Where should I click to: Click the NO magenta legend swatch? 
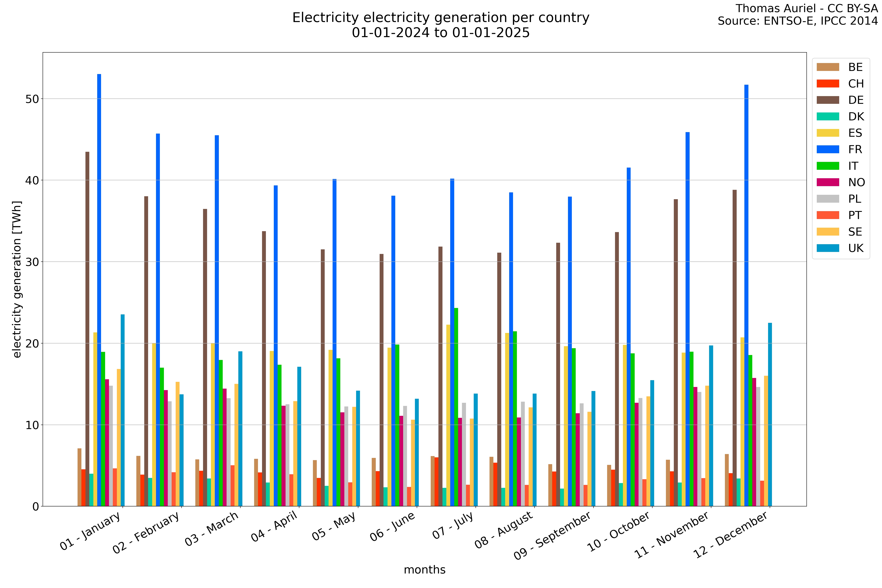click(x=828, y=182)
